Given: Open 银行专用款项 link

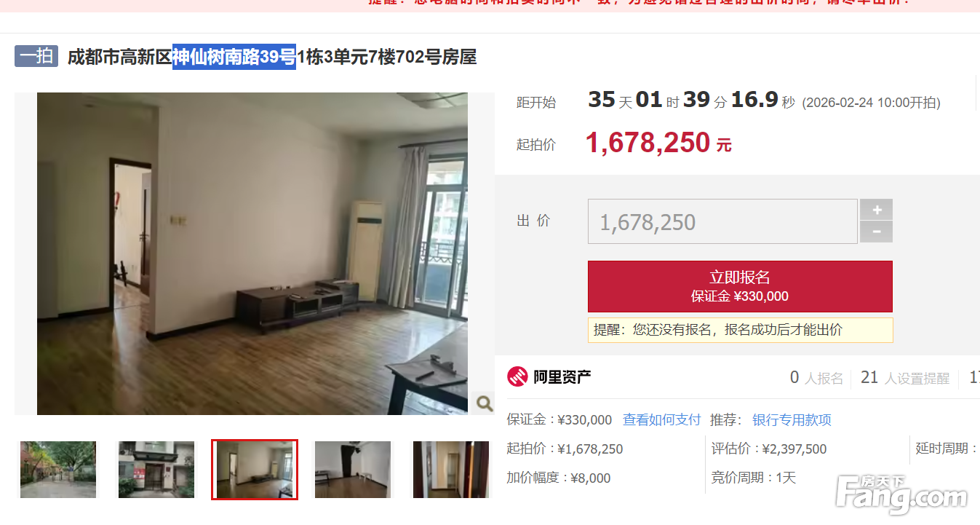Looking at the screenshot, I should (792, 419).
